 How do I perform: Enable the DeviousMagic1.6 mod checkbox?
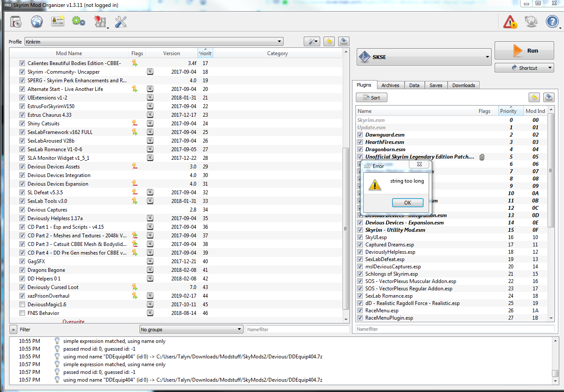click(22, 305)
